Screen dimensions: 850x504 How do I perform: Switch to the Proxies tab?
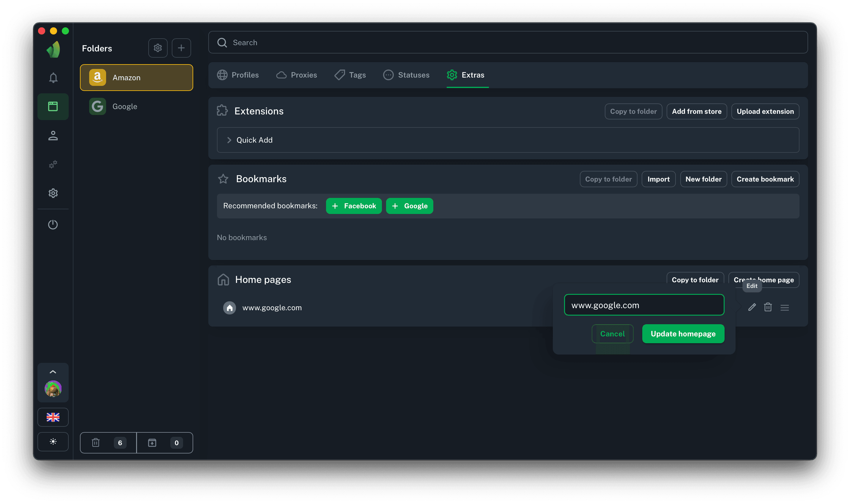(x=297, y=75)
